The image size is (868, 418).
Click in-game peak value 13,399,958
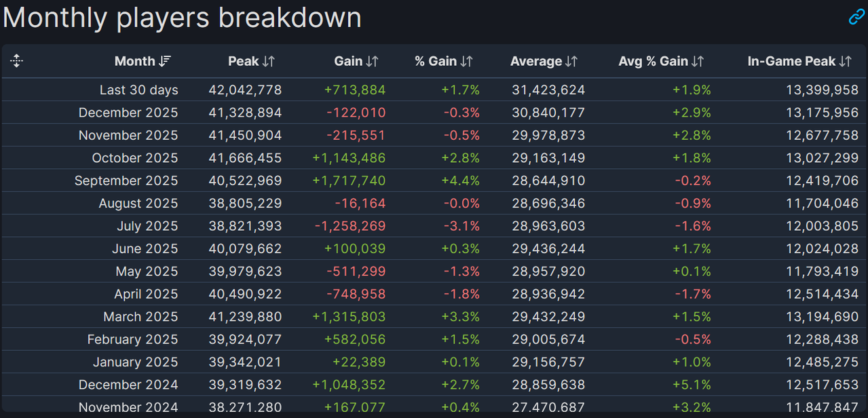tap(823, 90)
